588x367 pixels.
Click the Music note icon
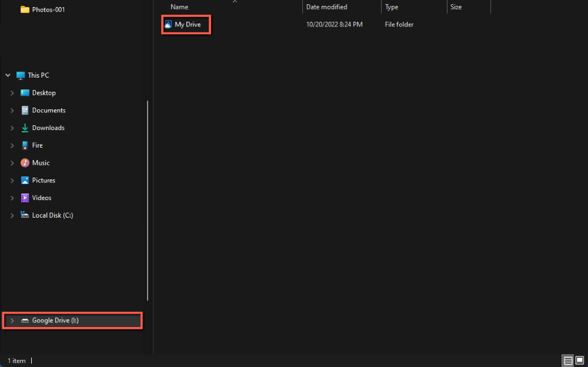[25, 163]
